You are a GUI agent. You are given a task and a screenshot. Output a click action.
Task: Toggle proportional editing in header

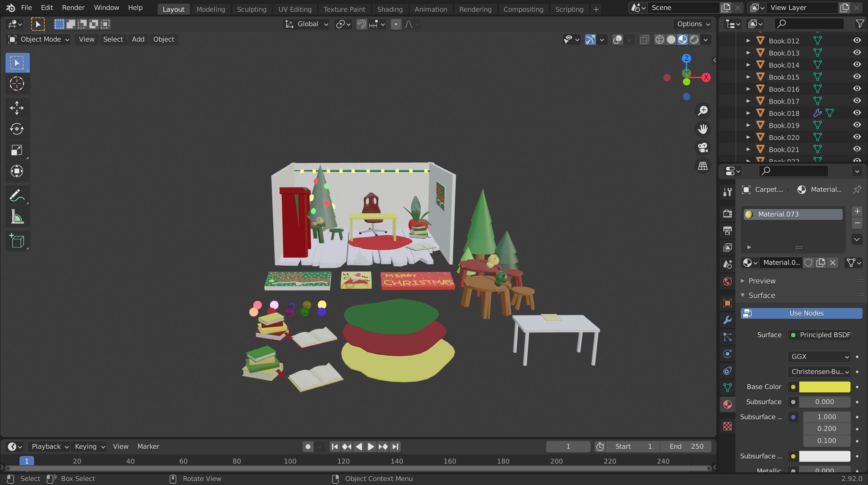[x=396, y=24]
